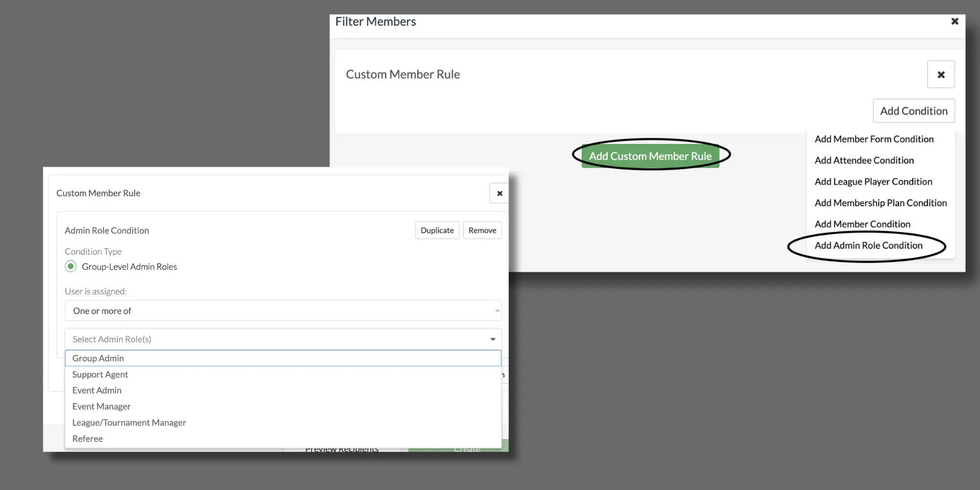Close the Filter Members dialog
Screen dimensions: 980x490
click(x=955, y=22)
